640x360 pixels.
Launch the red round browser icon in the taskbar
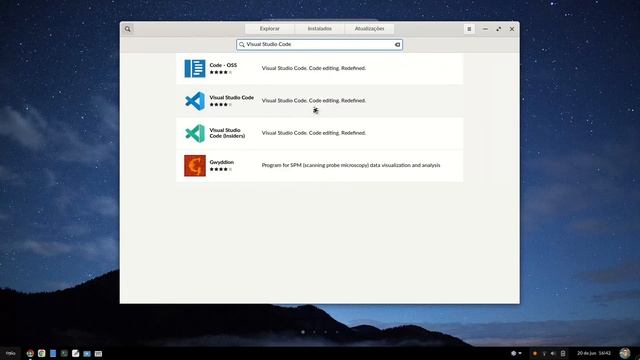pyautogui.click(x=30, y=353)
